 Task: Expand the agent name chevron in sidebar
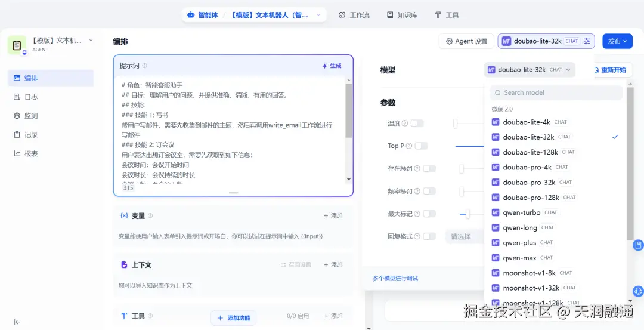(91, 40)
